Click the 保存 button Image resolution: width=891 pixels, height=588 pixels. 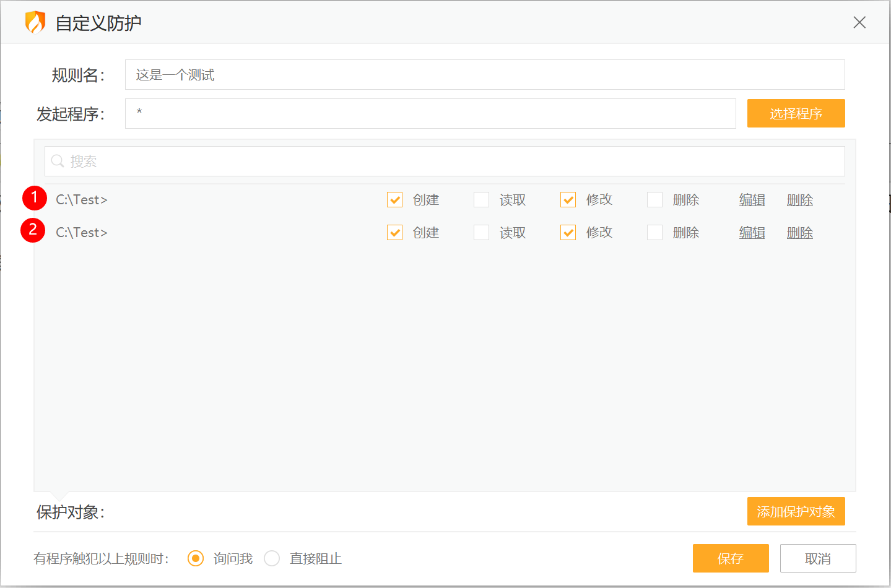(731, 558)
